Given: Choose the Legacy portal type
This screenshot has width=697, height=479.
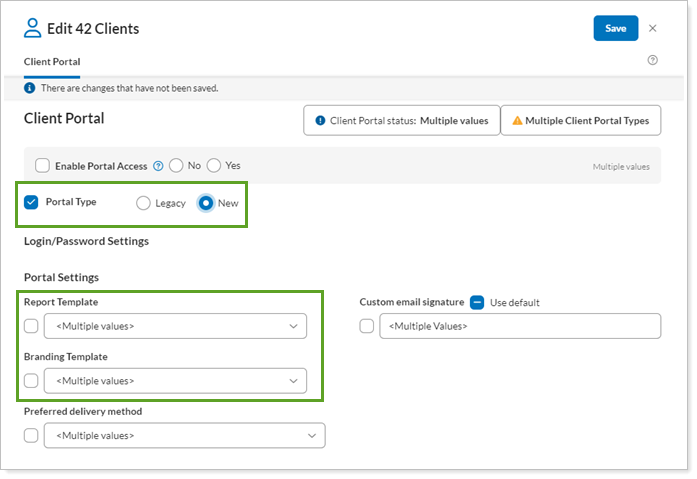Looking at the screenshot, I should pyautogui.click(x=144, y=203).
